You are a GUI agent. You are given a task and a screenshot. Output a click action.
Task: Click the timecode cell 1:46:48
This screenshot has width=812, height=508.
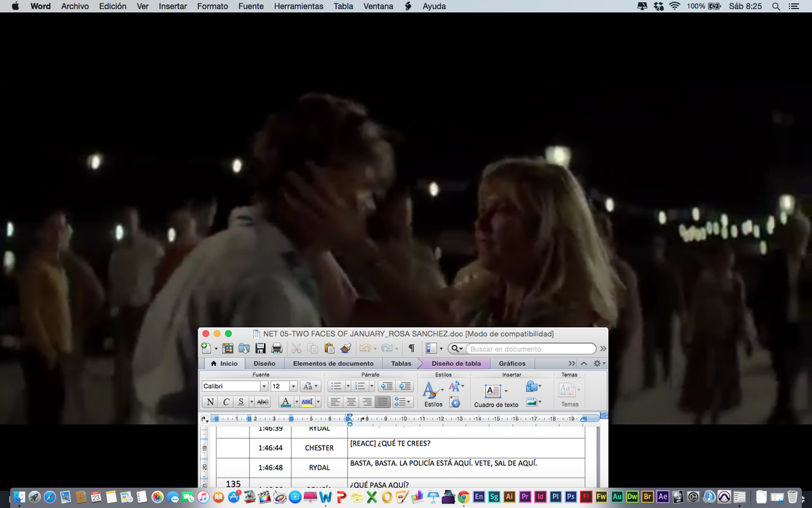(x=271, y=467)
